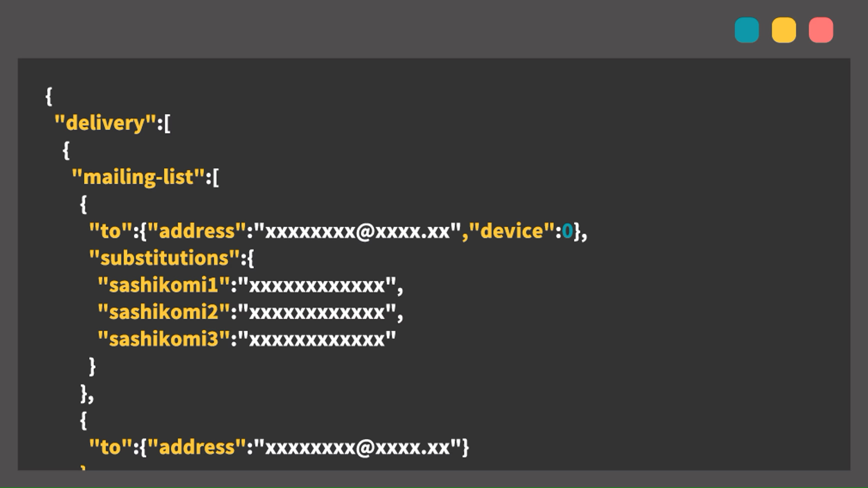The height and width of the screenshot is (488, 868).
Task: Select the "mailing-list" key text
Action: click(138, 177)
